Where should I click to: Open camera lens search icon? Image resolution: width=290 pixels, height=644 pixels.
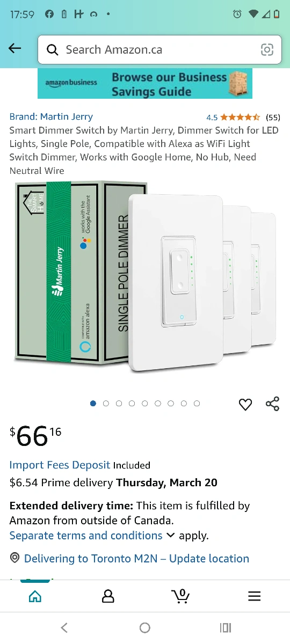[x=267, y=50]
